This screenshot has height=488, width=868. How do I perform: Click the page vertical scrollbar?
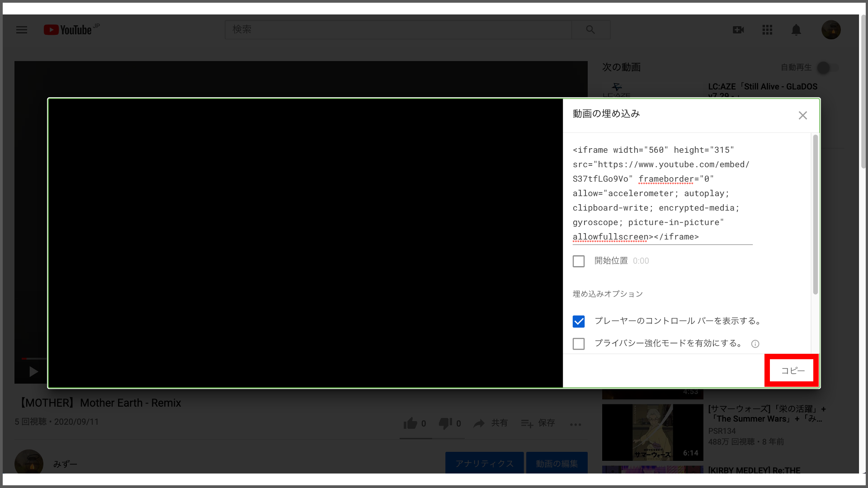[863, 93]
